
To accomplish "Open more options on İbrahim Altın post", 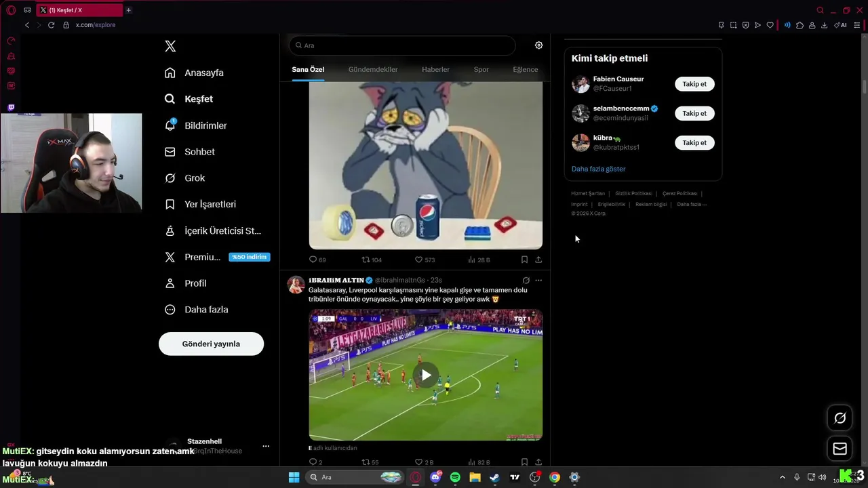I will coord(538,280).
